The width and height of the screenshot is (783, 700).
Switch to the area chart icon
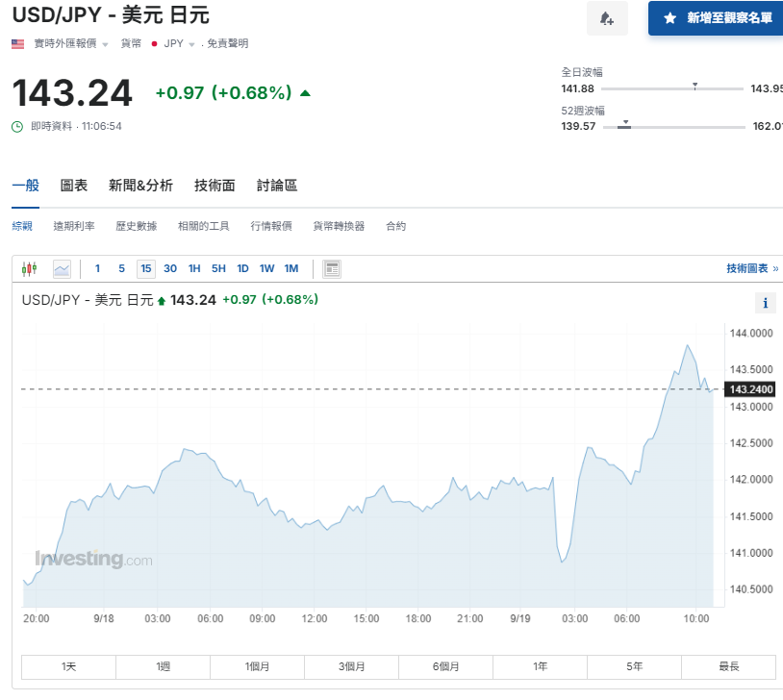click(60, 268)
